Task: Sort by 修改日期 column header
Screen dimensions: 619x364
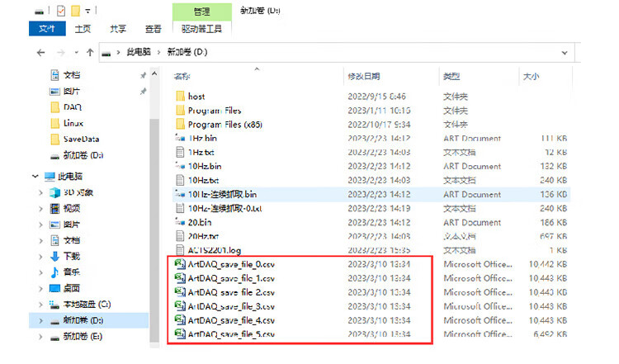Action: [364, 76]
